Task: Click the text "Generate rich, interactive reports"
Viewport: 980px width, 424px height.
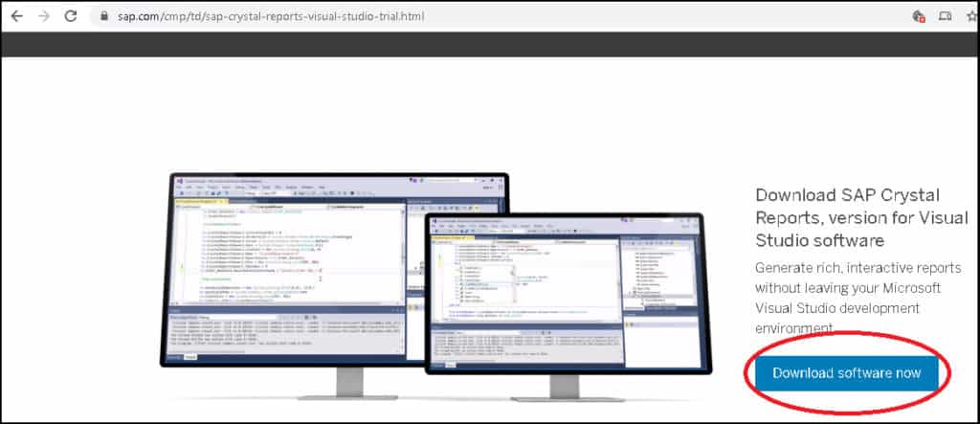Action: pos(858,268)
